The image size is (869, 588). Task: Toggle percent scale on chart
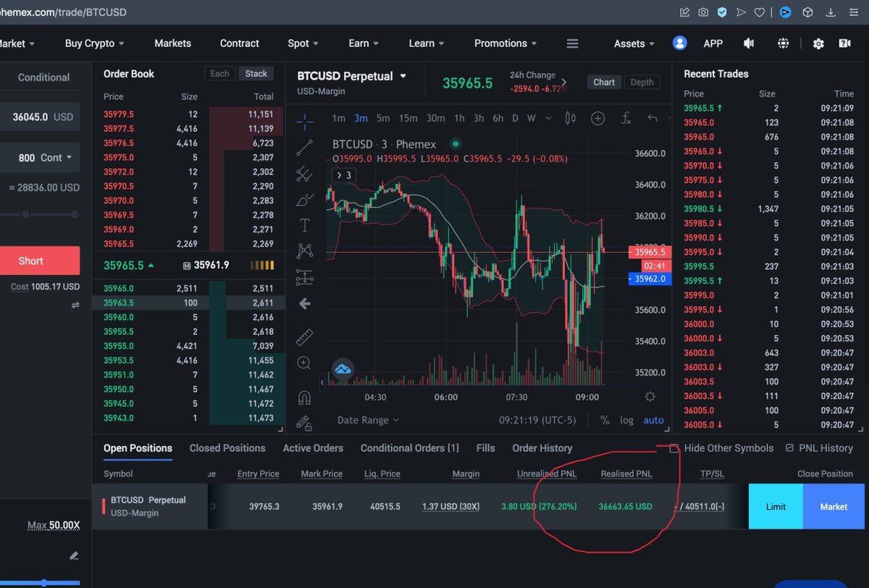pos(605,420)
